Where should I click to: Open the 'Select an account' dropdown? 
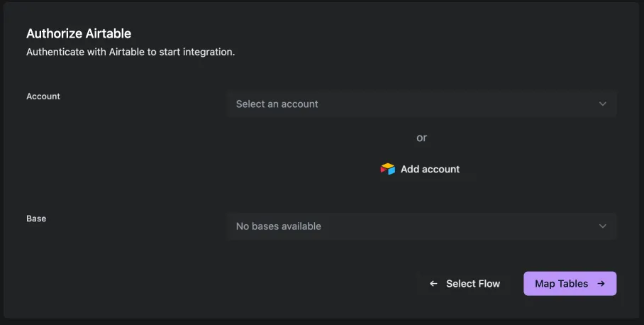(x=421, y=104)
